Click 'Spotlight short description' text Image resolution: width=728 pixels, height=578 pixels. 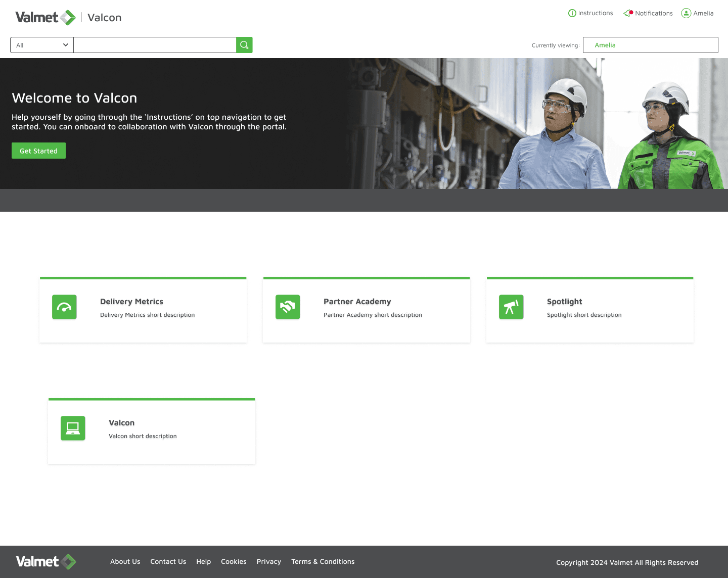point(584,315)
